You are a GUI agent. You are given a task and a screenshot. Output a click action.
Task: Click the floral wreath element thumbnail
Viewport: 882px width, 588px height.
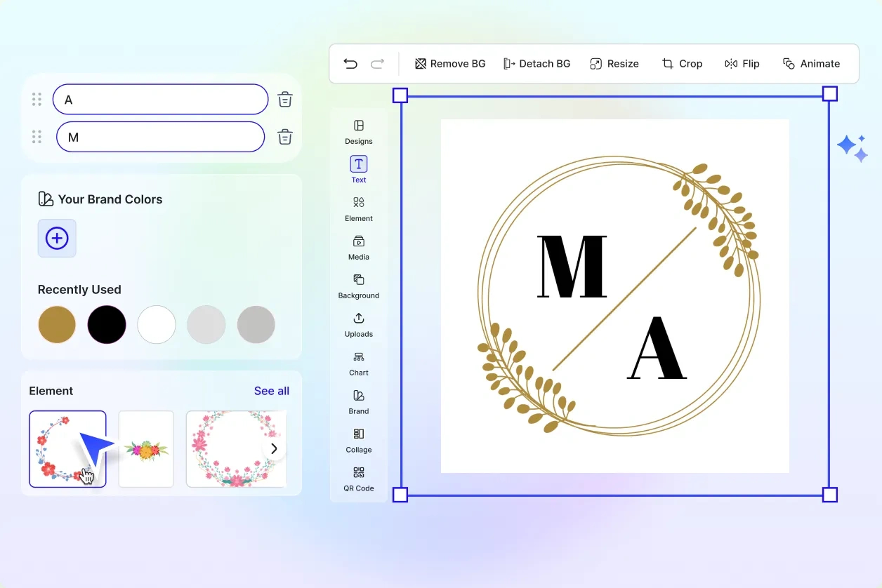[x=67, y=449]
